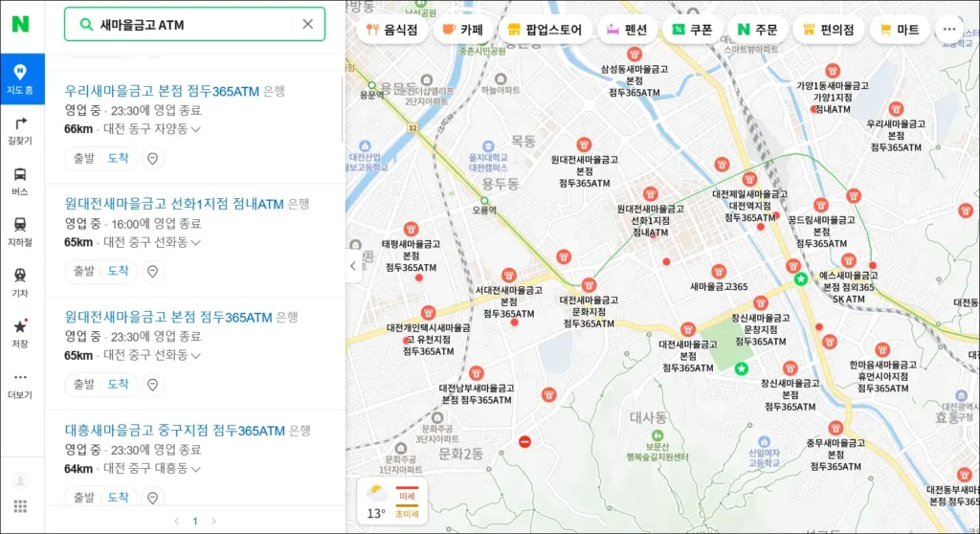
Task: Open 대흥새마을금고 중구지점 점두365ATM result
Action: [175, 431]
